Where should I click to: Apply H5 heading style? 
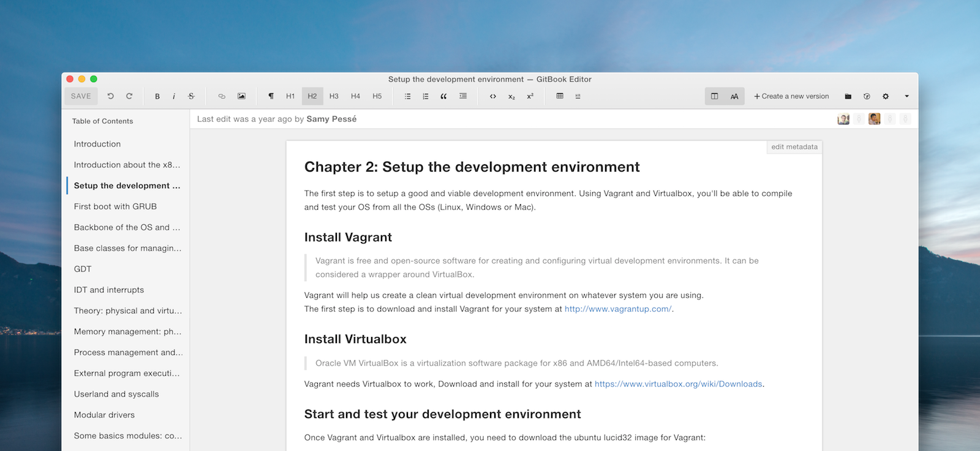coord(377,96)
